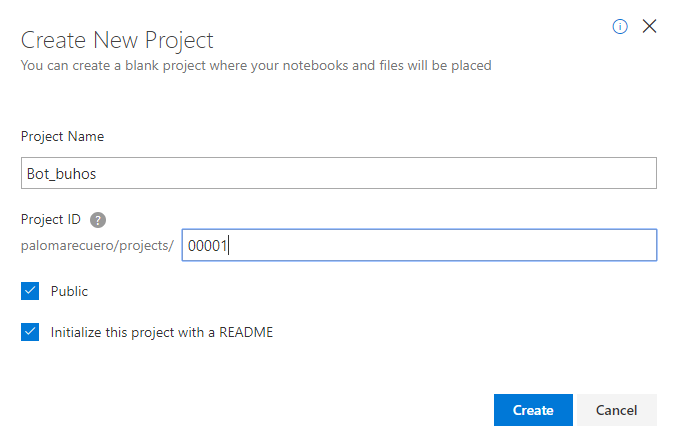Click empty area of Project Name box

pos(374,173)
